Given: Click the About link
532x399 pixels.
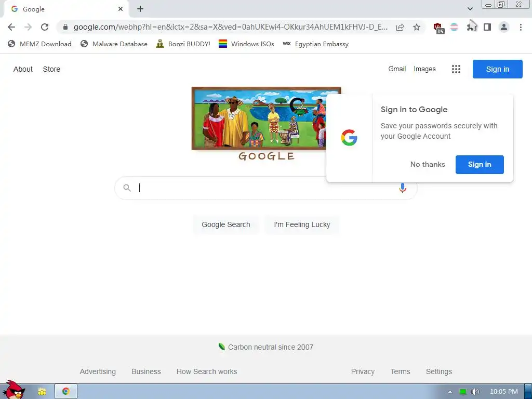Looking at the screenshot, I should [23, 69].
